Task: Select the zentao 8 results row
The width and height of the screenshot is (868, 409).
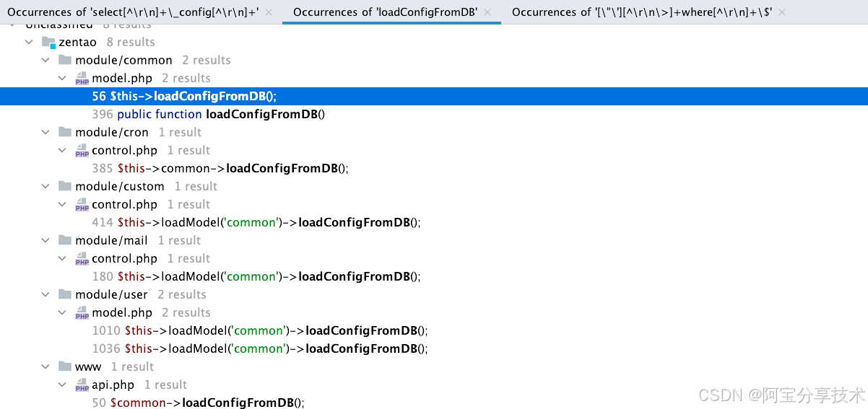Action: pos(434,43)
